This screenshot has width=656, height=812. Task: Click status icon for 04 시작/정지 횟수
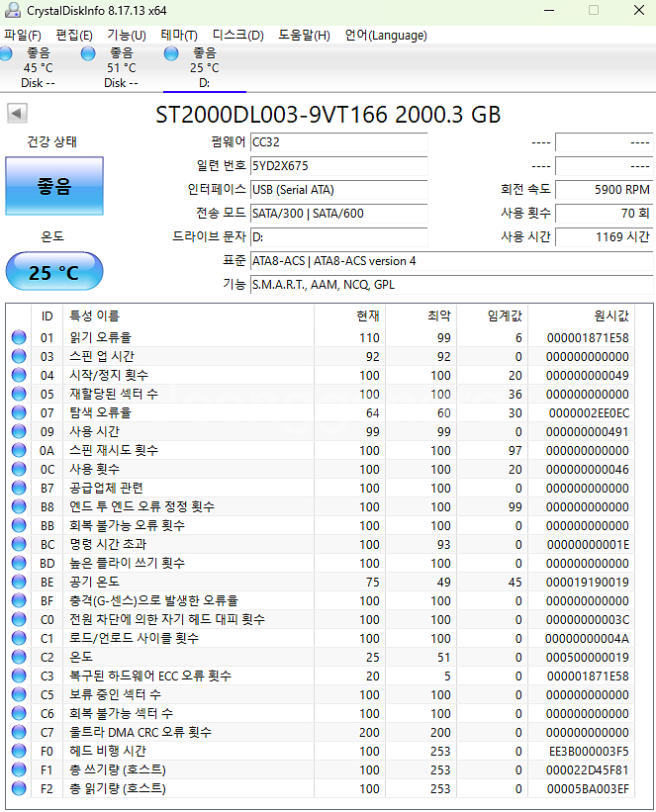click(x=19, y=375)
